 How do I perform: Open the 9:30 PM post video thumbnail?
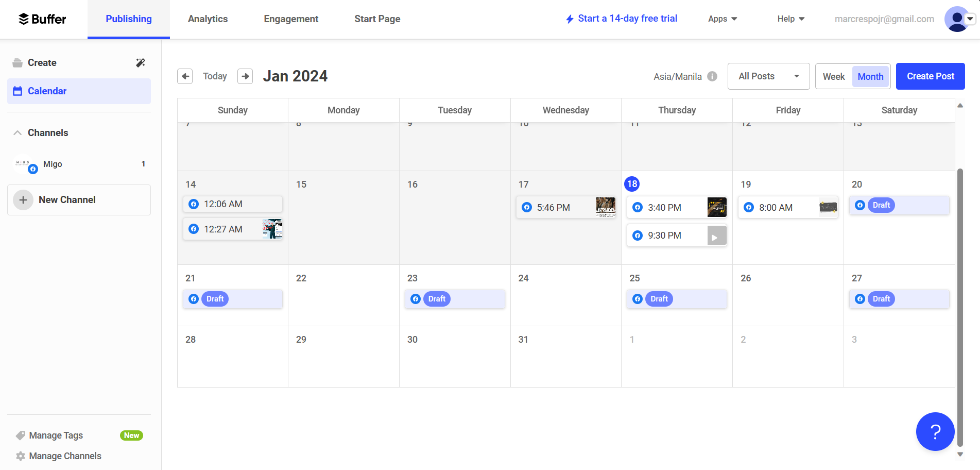click(716, 236)
